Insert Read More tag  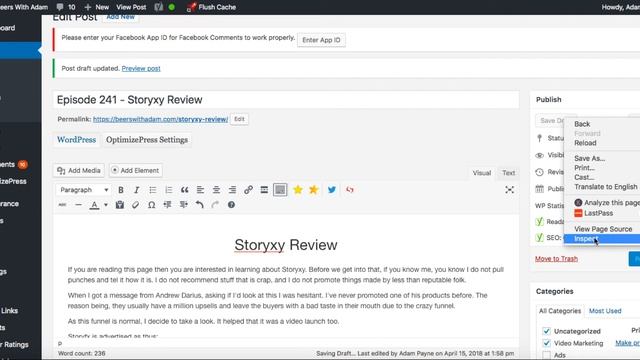[x=264, y=190]
